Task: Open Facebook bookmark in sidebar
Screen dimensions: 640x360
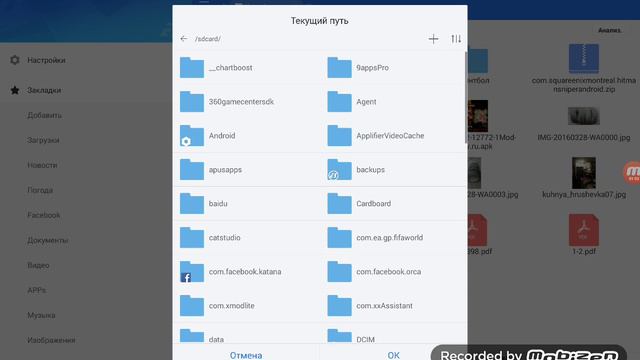Action: click(x=44, y=215)
